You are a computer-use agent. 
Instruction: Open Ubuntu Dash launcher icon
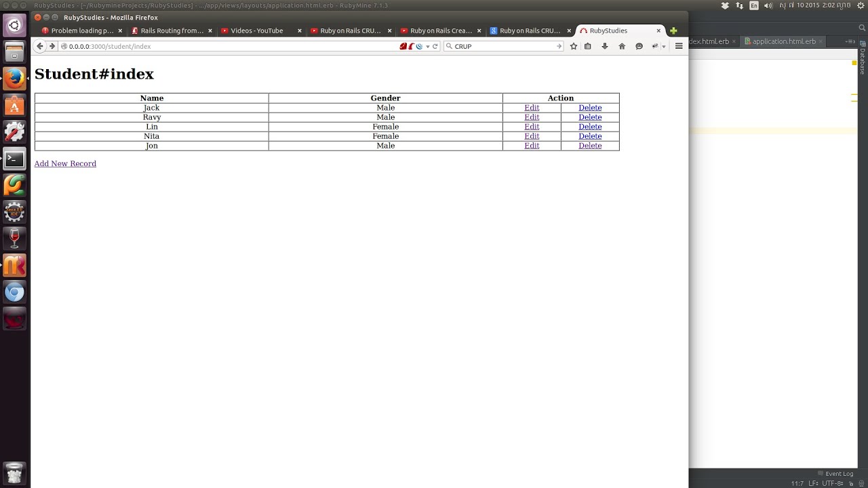[x=14, y=26]
